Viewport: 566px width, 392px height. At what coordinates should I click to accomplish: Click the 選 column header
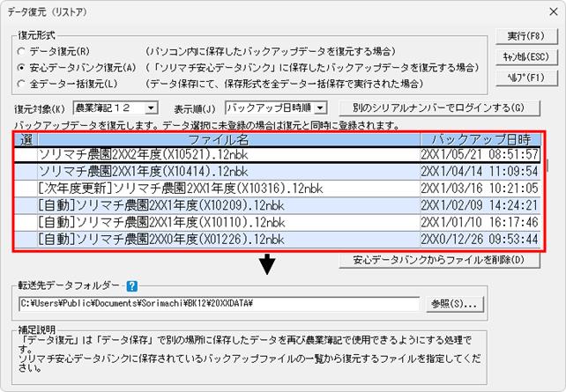coord(26,139)
